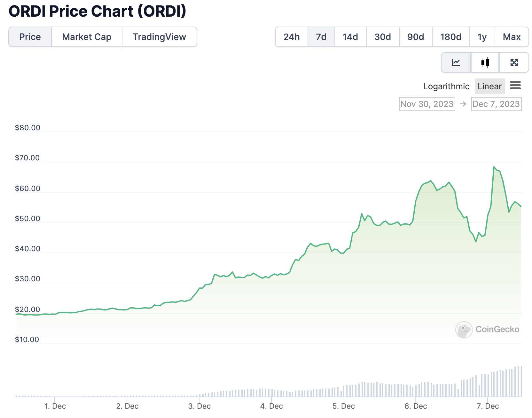
Task: Pick the 90d range button
Action: click(415, 37)
